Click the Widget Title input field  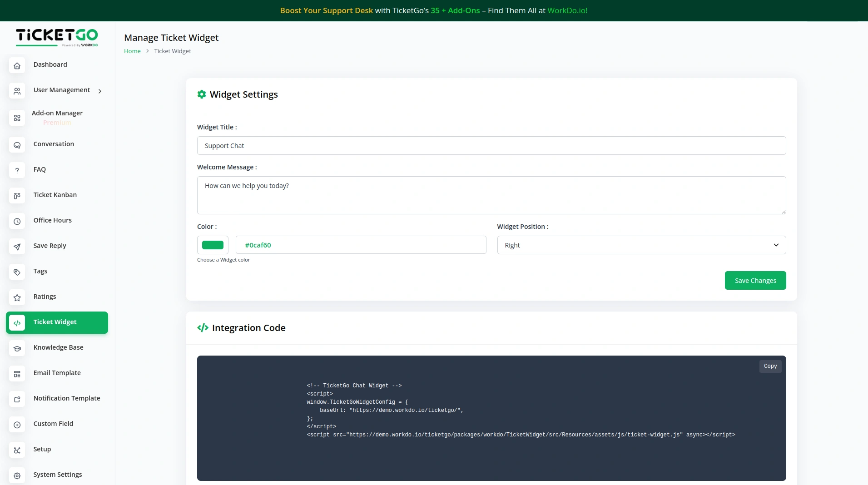click(491, 146)
